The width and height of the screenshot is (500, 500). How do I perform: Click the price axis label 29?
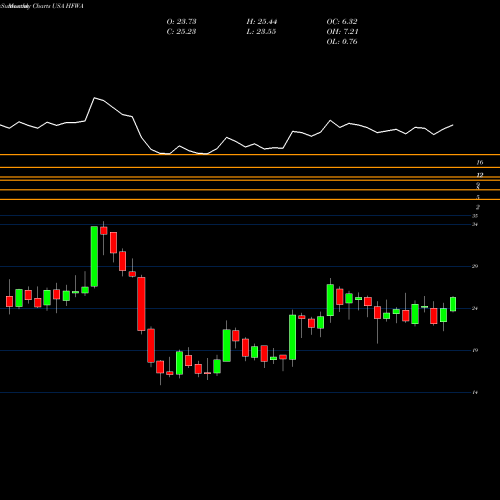pyautogui.click(x=475, y=266)
